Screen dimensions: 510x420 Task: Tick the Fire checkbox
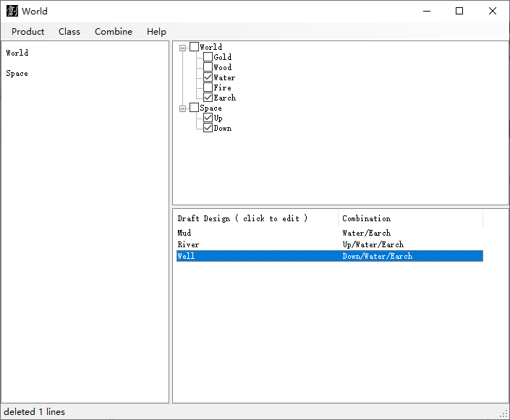tap(208, 87)
